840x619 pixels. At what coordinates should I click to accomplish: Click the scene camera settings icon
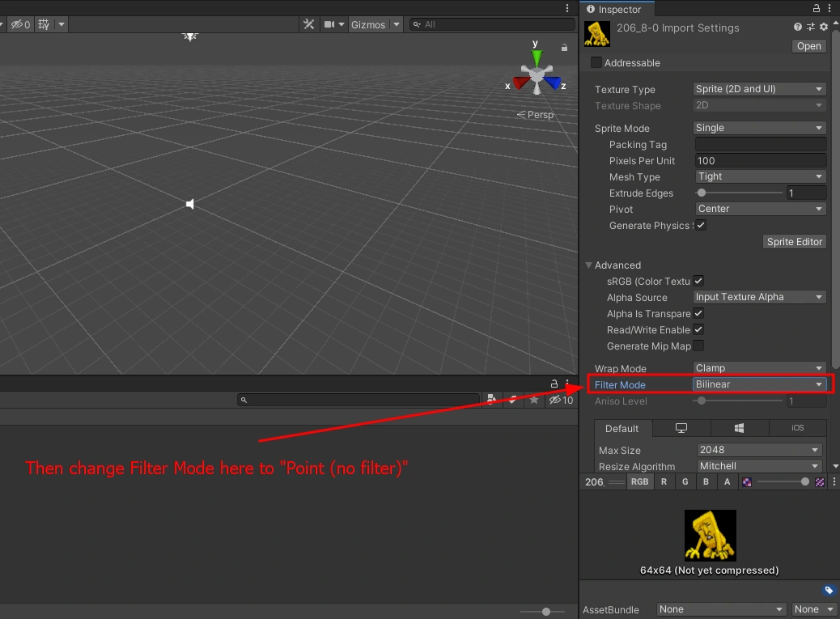(x=329, y=24)
